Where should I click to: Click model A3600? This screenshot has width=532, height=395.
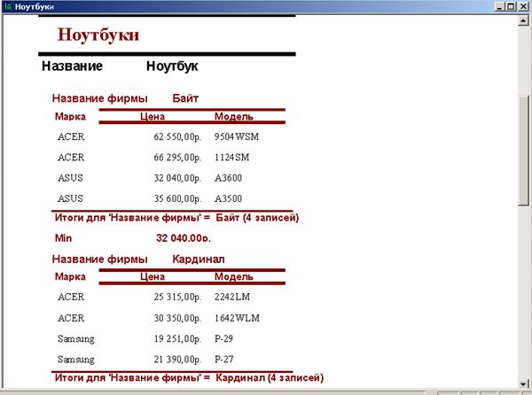pyautogui.click(x=228, y=178)
